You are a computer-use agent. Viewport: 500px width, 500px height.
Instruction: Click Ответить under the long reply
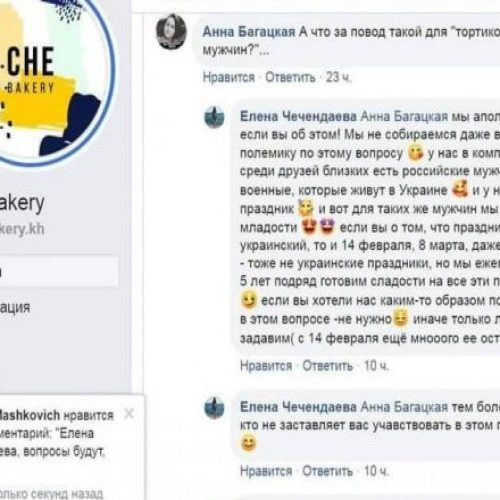coord(327,366)
